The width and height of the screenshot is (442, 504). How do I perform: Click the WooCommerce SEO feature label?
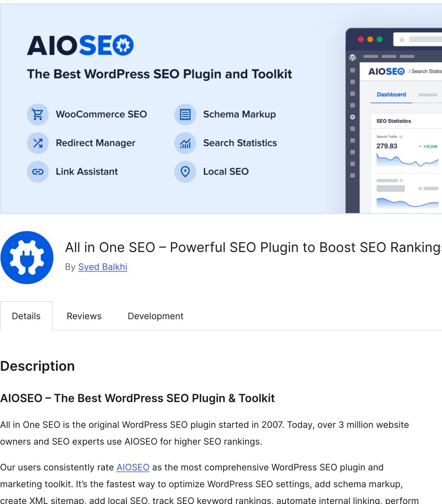pyautogui.click(x=101, y=114)
